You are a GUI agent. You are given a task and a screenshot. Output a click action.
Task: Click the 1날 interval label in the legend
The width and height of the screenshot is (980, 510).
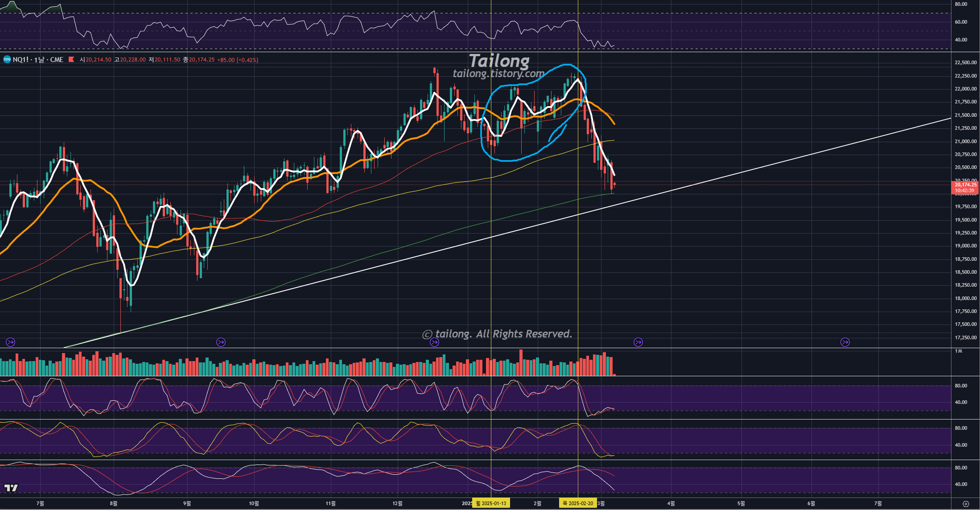[x=39, y=59]
